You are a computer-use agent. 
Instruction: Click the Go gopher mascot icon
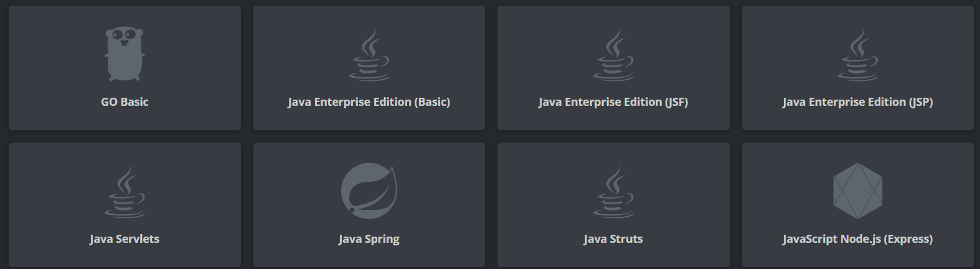[125, 55]
